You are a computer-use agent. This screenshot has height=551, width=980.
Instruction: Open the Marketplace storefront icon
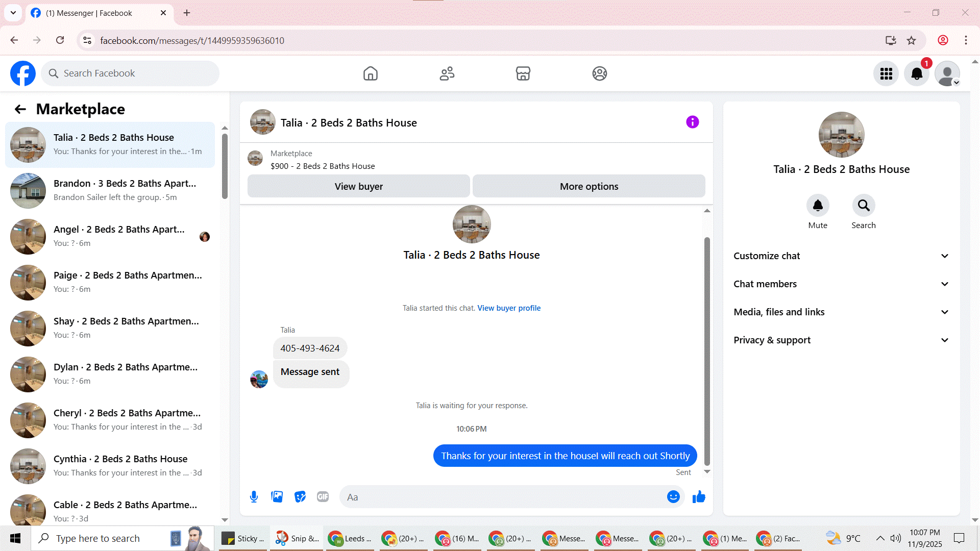tap(523, 73)
